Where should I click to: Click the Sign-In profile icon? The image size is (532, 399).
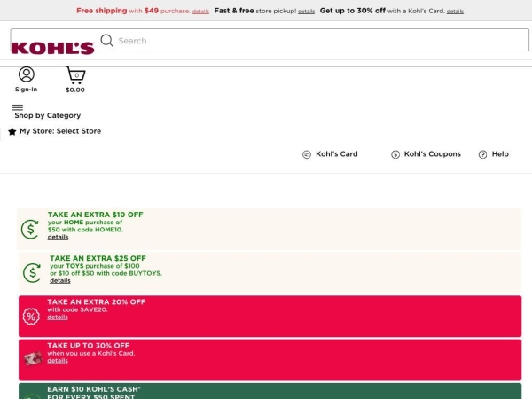click(27, 74)
